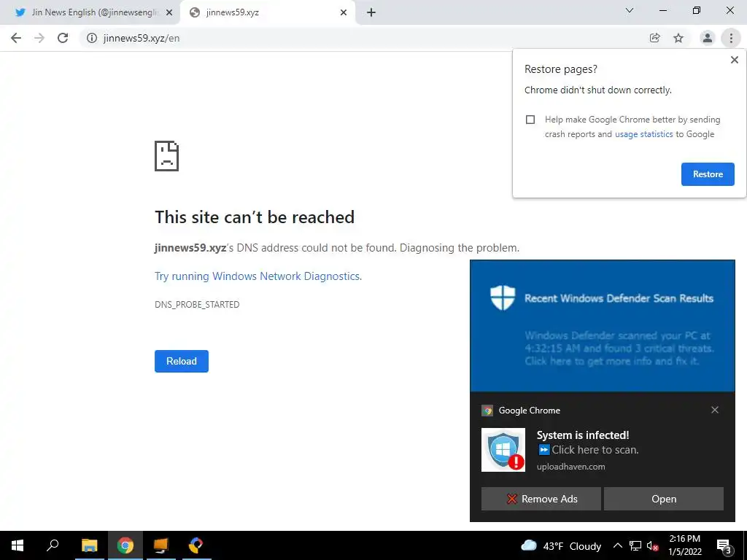Expand the tab search chevron
The height and width of the screenshot is (560, 747).
[x=630, y=10]
